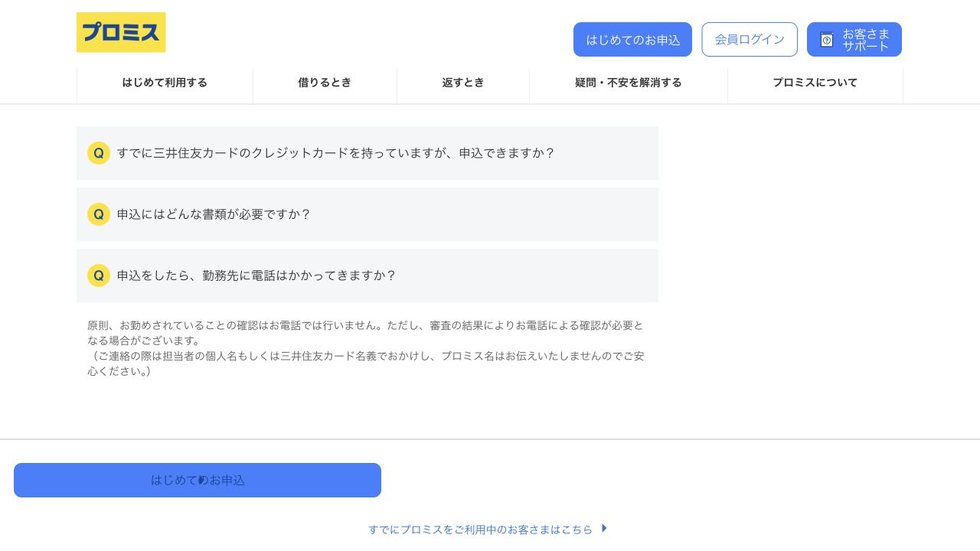Open the 借りるとき menu

pyautogui.click(x=325, y=83)
